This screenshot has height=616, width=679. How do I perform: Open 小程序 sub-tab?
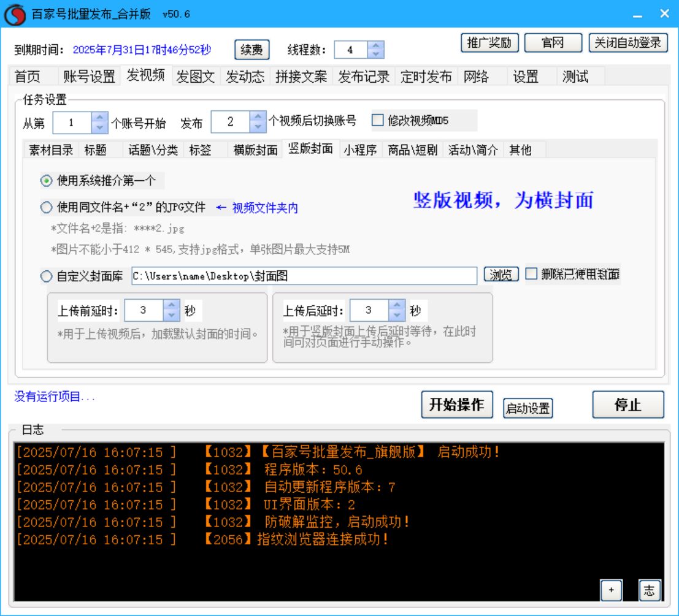click(x=360, y=150)
